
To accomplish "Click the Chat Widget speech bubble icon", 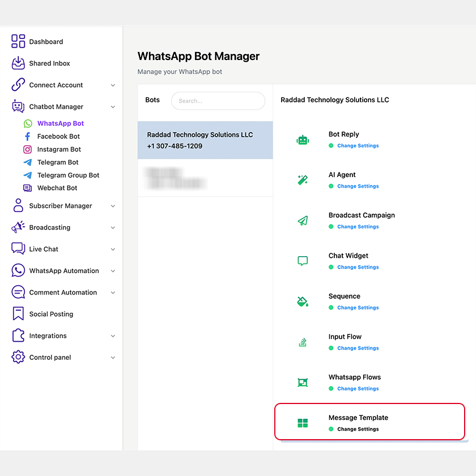I will 303,261.
